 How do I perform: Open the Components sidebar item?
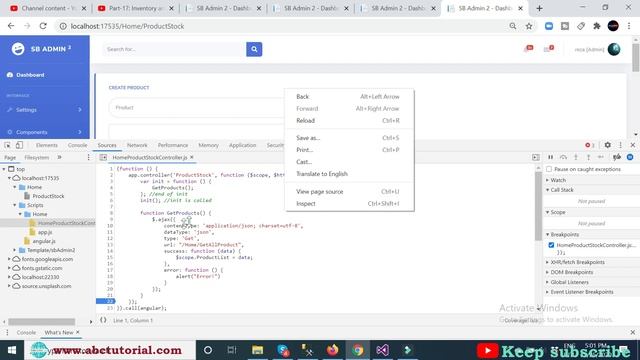click(44, 132)
